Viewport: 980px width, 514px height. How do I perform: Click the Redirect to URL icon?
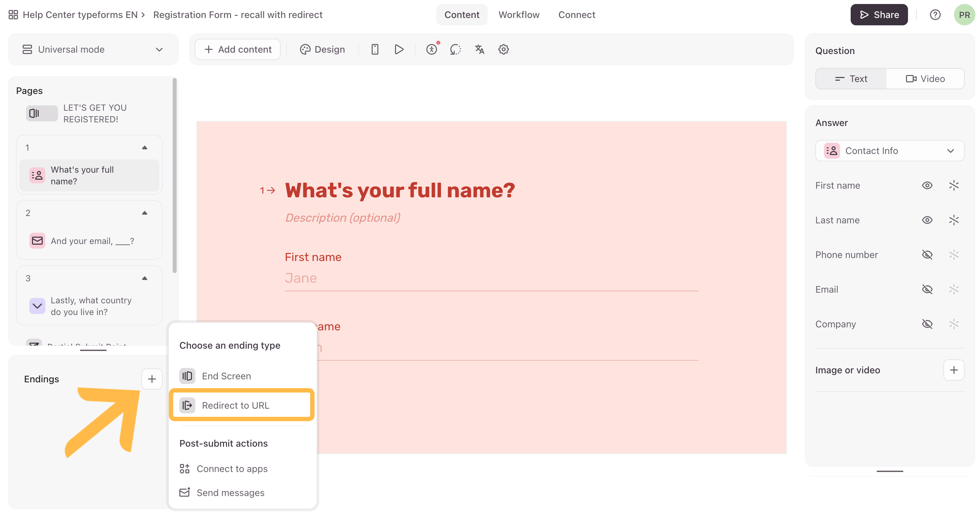pos(187,406)
